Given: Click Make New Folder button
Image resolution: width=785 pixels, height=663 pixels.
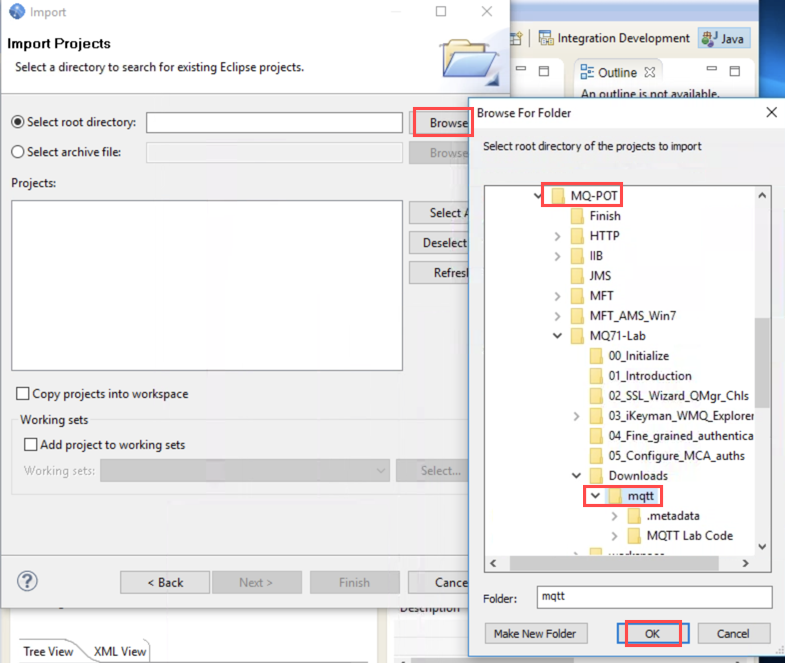Looking at the screenshot, I should 536,633.
